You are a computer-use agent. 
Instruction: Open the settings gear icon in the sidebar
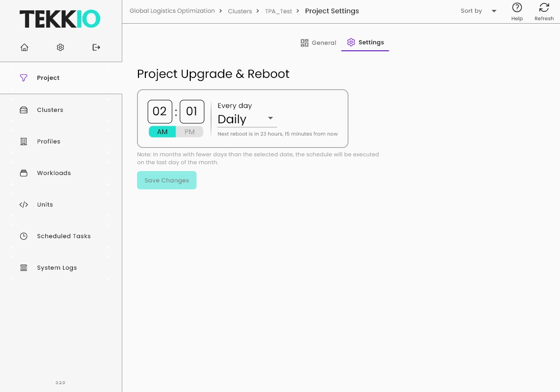click(x=60, y=47)
